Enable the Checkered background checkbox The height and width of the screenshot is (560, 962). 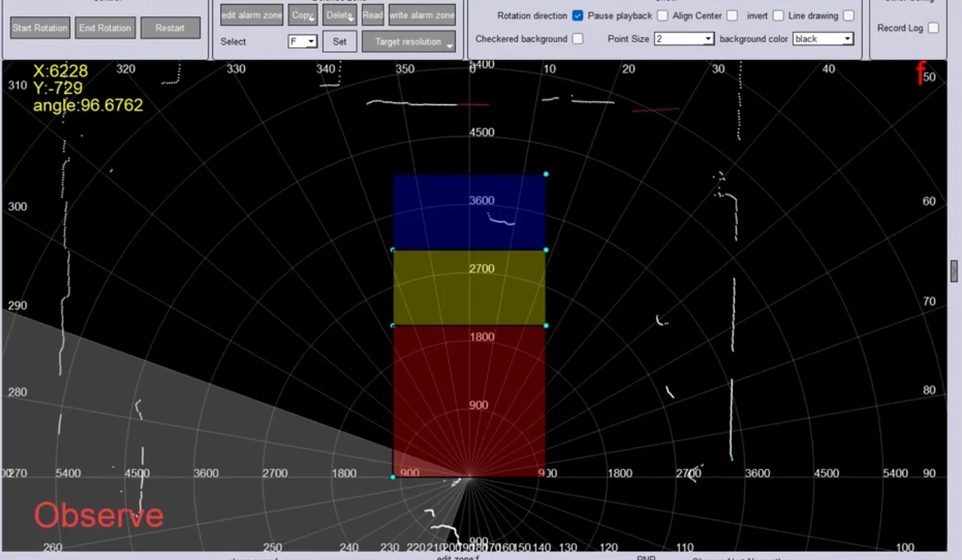[577, 39]
